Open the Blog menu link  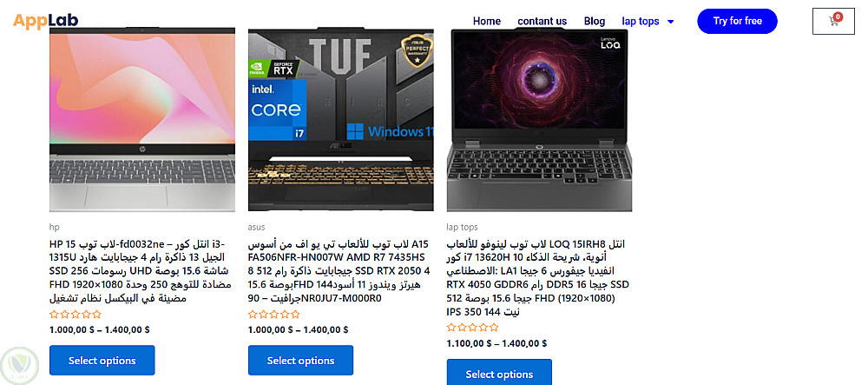point(595,21)
